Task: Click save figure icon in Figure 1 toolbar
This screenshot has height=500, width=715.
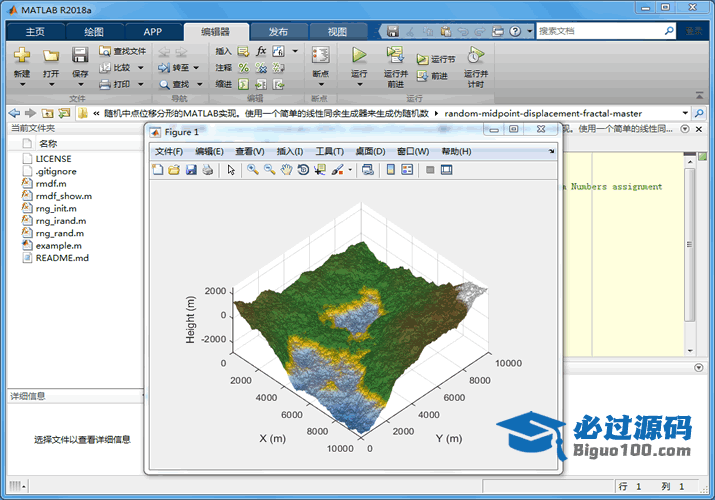Action: click(x=191, y=170)
